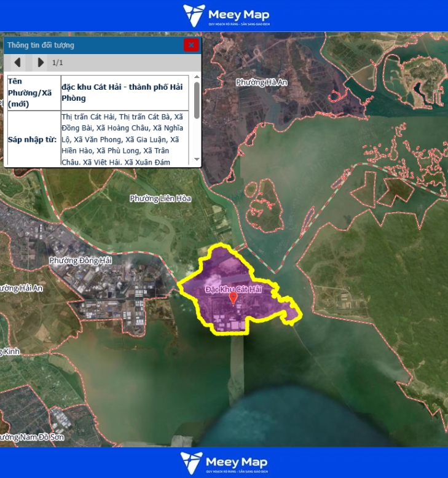Click the Sáp nhập từ row label
448x478 pixels.
[x=33, y=139]
